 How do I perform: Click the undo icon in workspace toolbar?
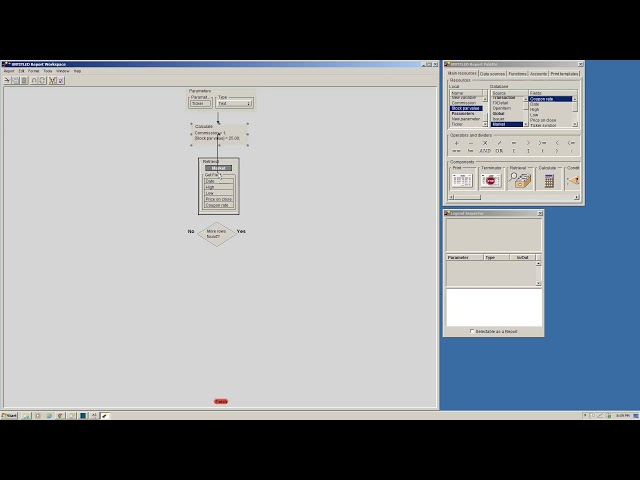(x=34, y=80)
